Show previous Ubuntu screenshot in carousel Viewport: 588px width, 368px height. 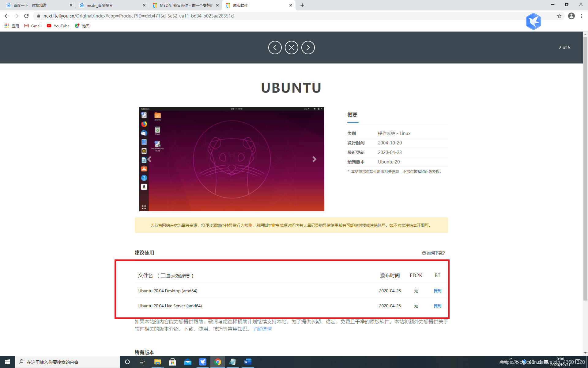pos(149,159)
